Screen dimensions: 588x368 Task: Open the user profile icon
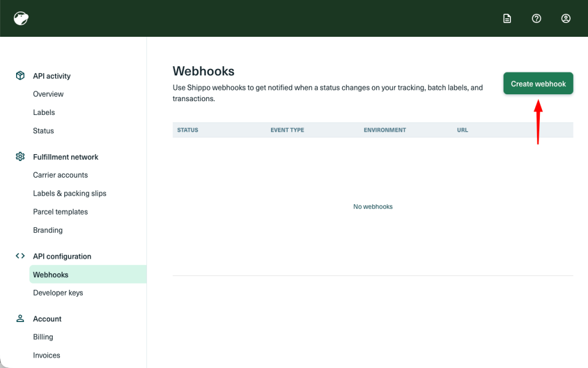(566, 18)
